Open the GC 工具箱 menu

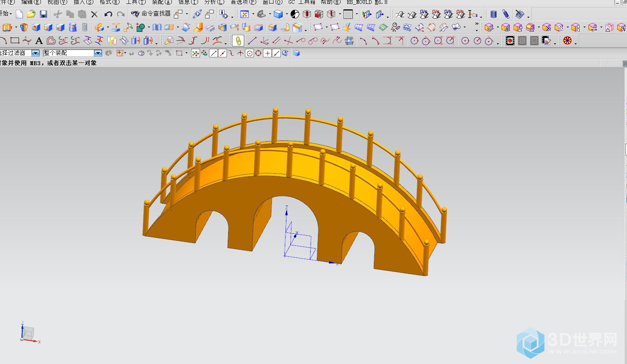point(302,2)
